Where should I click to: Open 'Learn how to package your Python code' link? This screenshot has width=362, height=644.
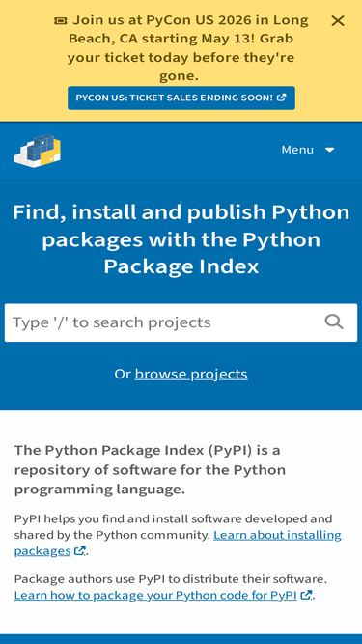[155, 595]
